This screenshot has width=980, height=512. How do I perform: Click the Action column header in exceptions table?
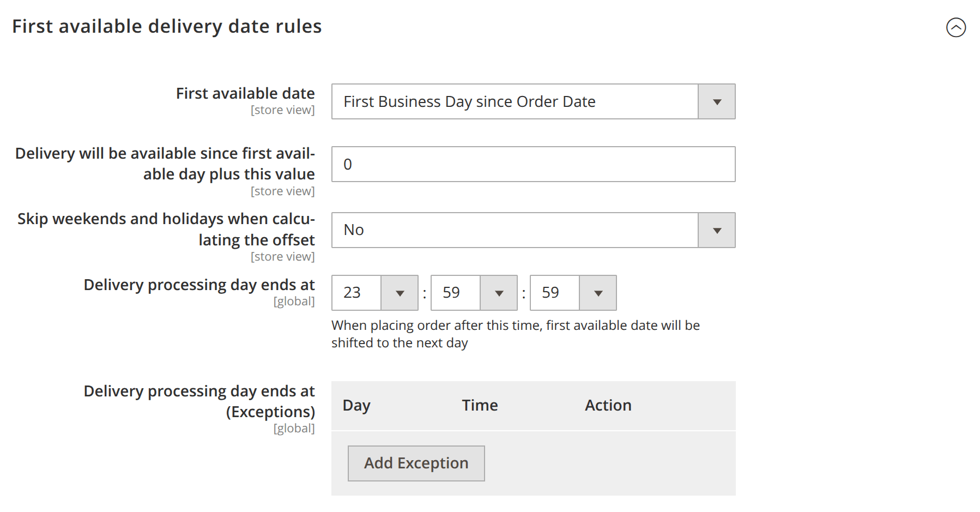tap(607, 405)
